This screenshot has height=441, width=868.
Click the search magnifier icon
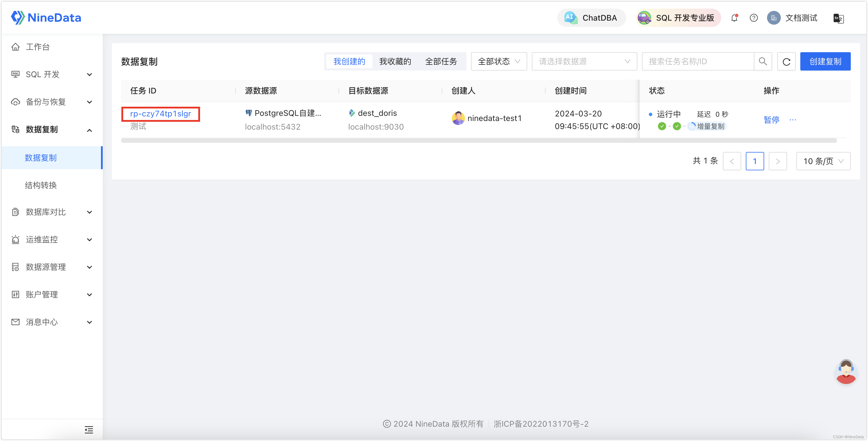[x=763, y=61]
